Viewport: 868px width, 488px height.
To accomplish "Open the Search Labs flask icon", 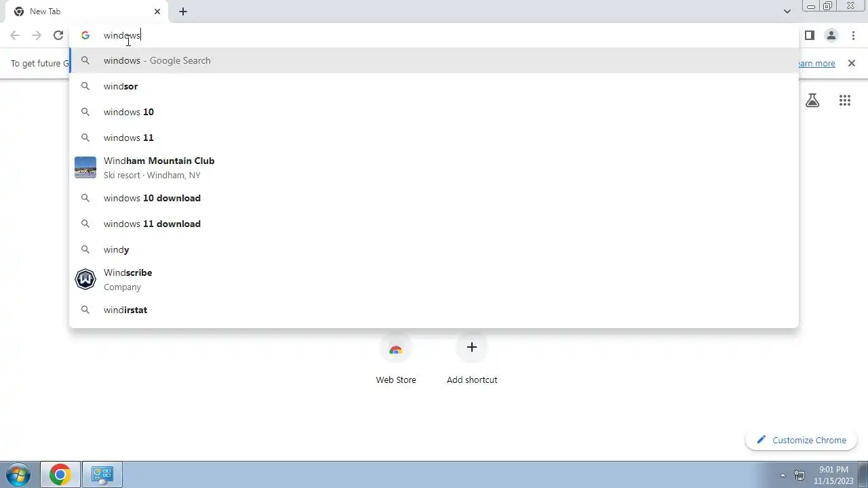I will click(x=812, y=100).
